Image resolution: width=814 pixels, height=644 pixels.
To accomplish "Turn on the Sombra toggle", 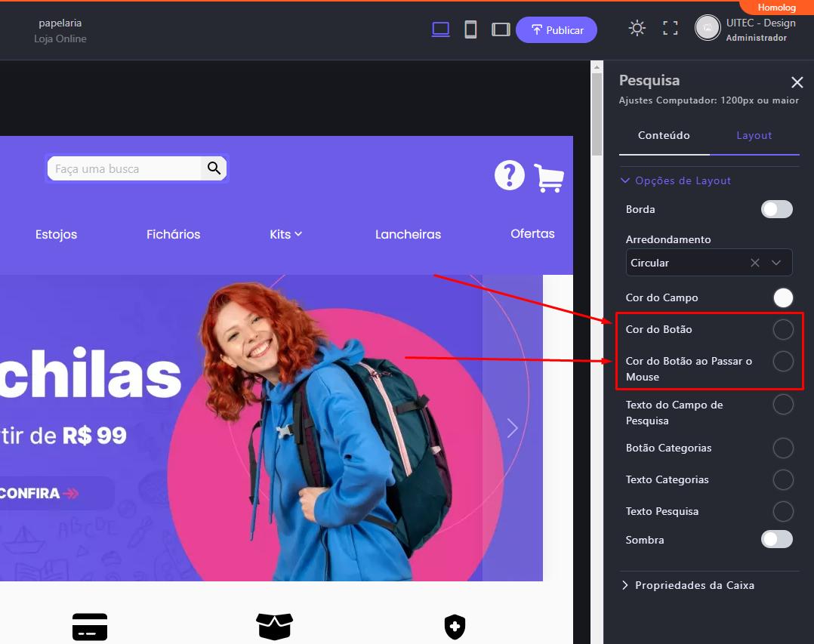I will point(776,539).
